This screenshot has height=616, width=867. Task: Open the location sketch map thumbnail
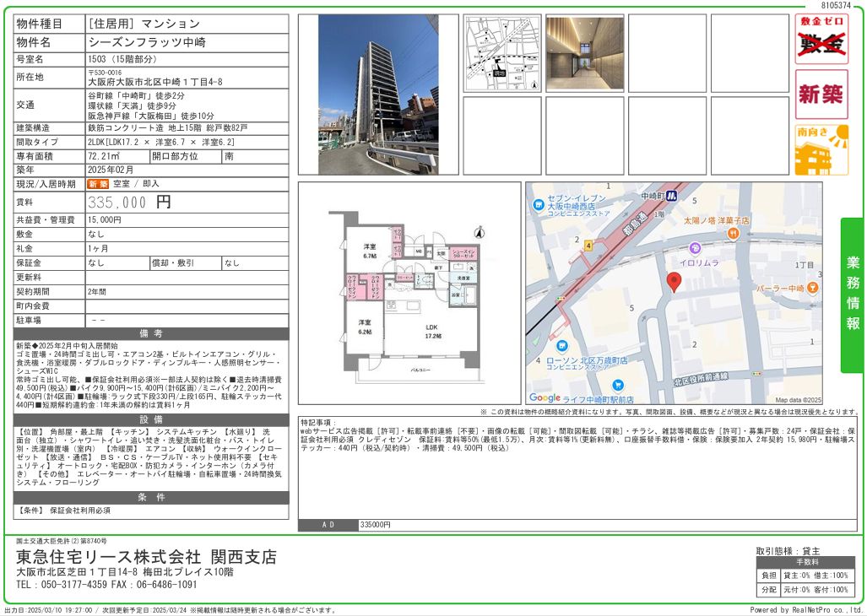tap(502, 53)
